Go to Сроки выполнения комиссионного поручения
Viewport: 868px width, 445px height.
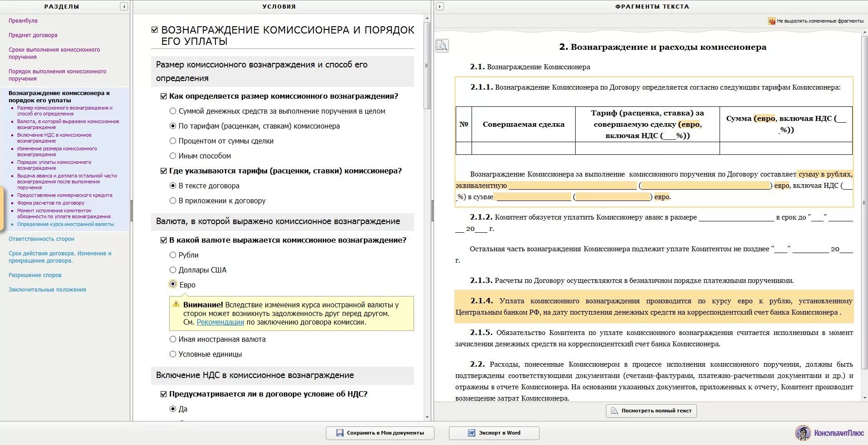(54, 53)
